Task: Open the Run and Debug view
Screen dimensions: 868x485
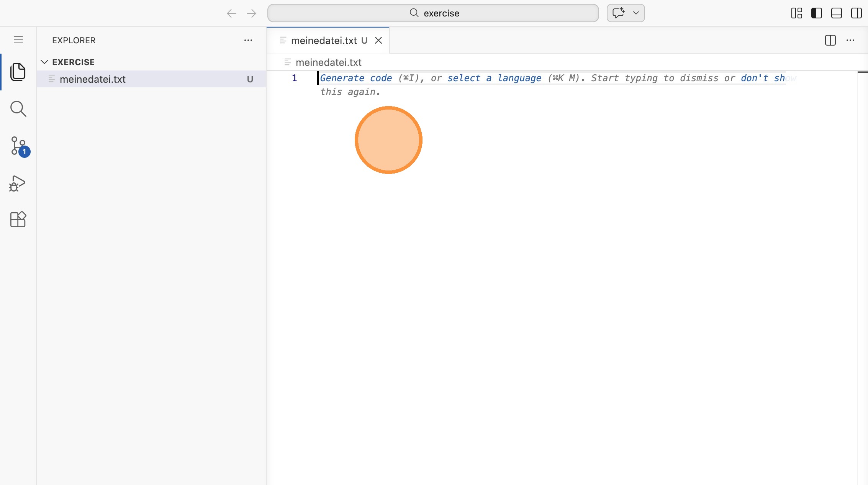Action: coord(18,183)
